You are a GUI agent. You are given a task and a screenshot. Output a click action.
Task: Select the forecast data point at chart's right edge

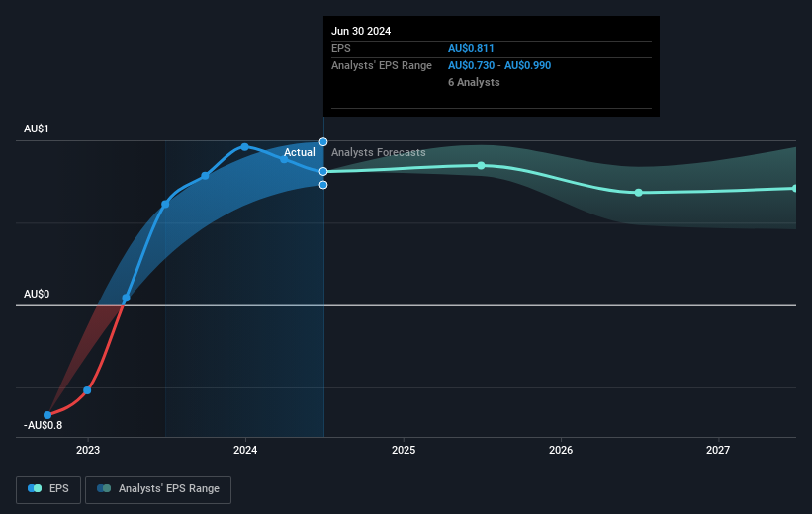coord(795,189)
